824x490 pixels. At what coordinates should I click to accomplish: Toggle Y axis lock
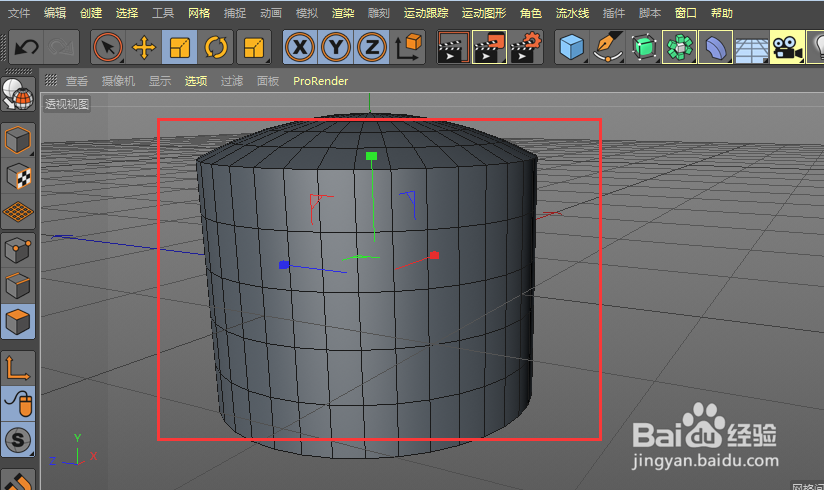(x=336, y=47)
